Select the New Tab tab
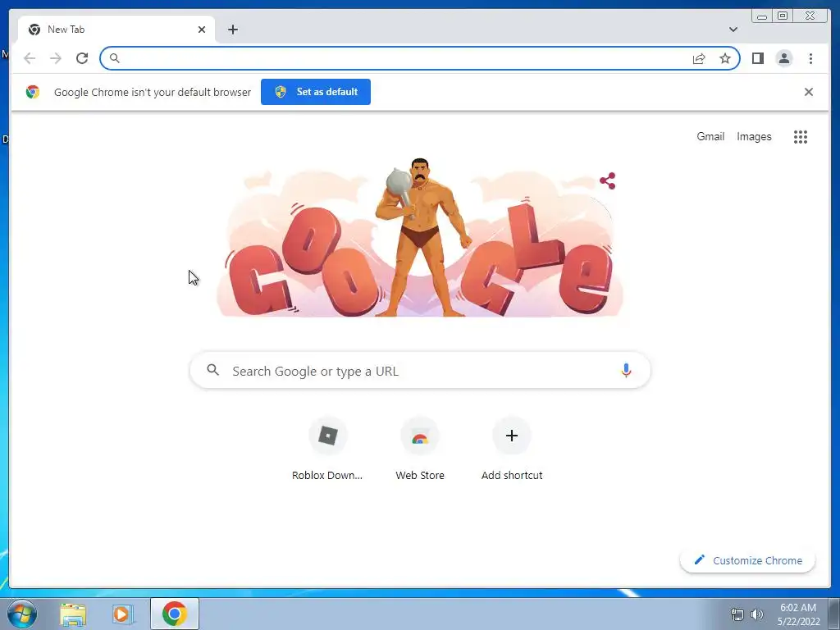Screen dimensions: 840x630 [116, 30]
